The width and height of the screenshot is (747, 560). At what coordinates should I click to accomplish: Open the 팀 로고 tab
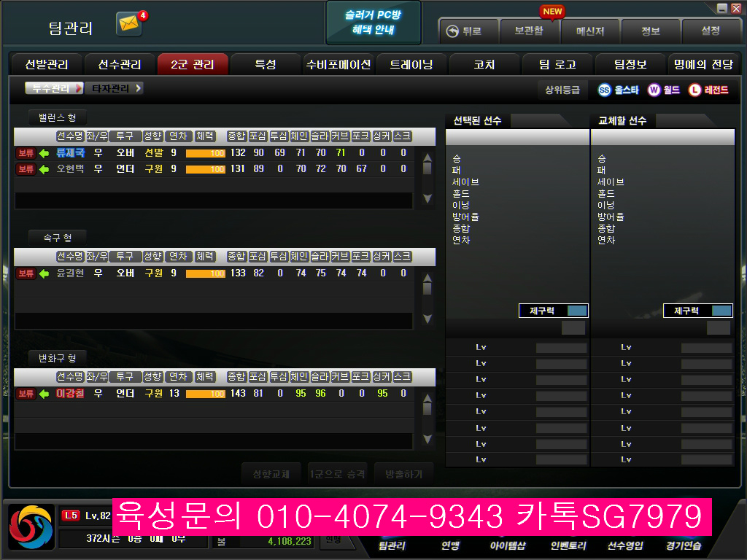tap(557, 64)
